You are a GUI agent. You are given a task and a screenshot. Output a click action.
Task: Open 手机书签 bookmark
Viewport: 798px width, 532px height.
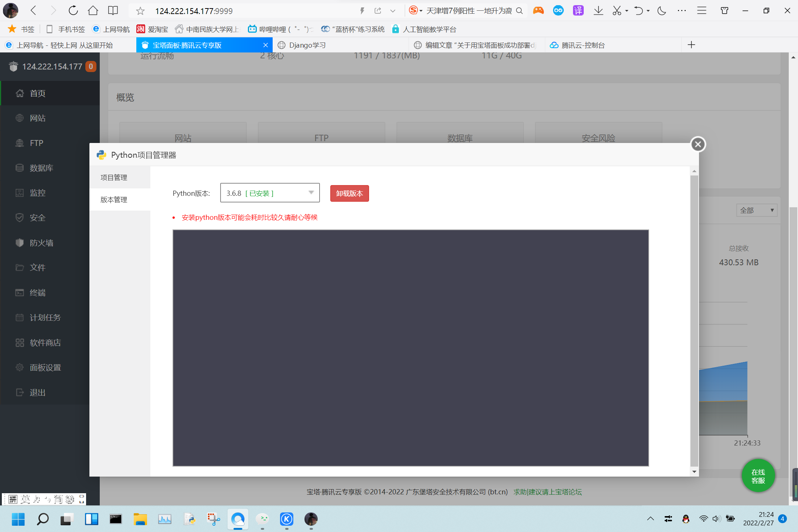tap(65, 29)
